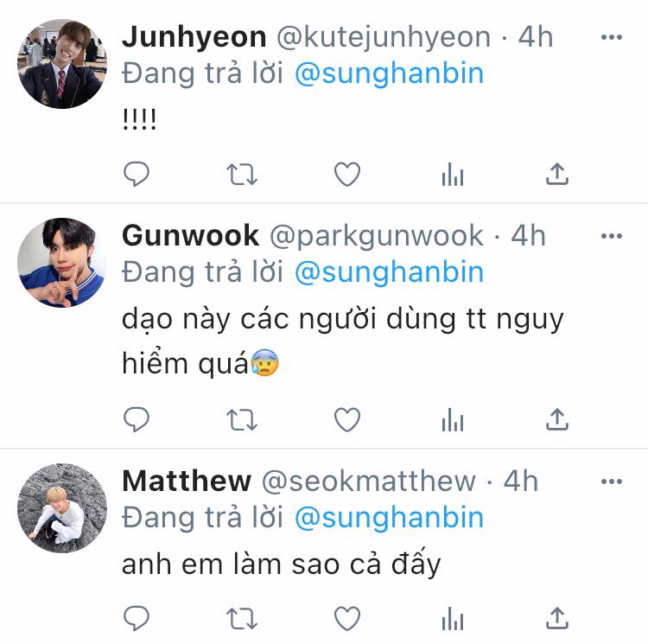Share Junhyeon's tweet

click(x=557, y=174)
